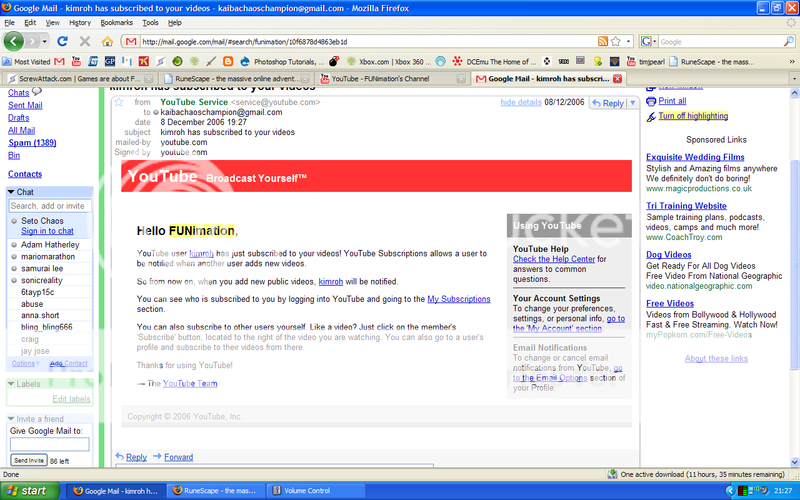
Task: Reload the page with the refresh icon
Action: [62, 42]
